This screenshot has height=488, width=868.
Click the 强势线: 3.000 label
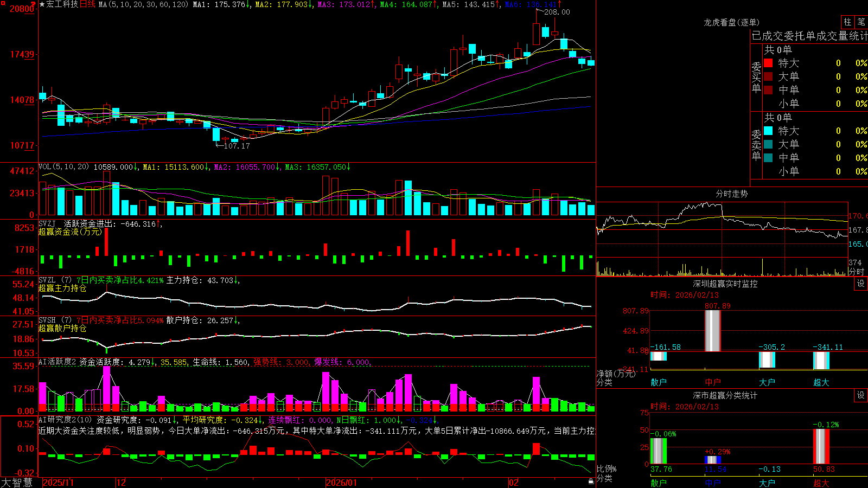click(x=282, y=362)
